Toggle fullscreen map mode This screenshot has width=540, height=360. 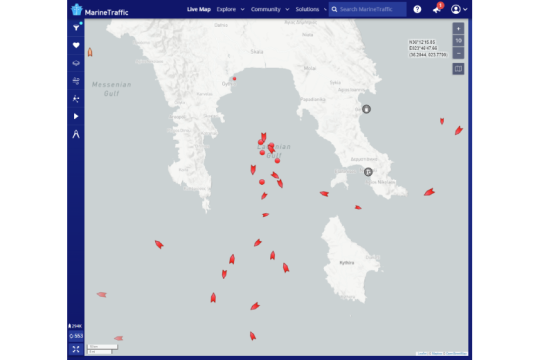pyautogui.click(x=76, y=349)
